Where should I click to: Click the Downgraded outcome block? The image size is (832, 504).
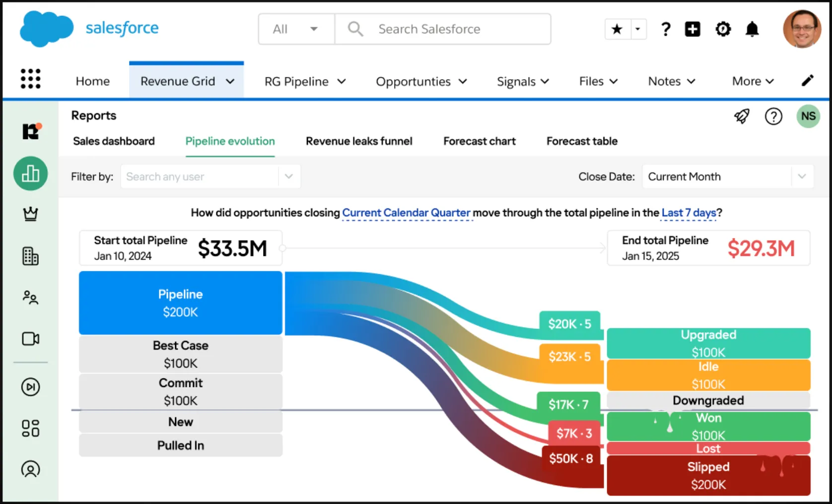click(x=708, y=400)
